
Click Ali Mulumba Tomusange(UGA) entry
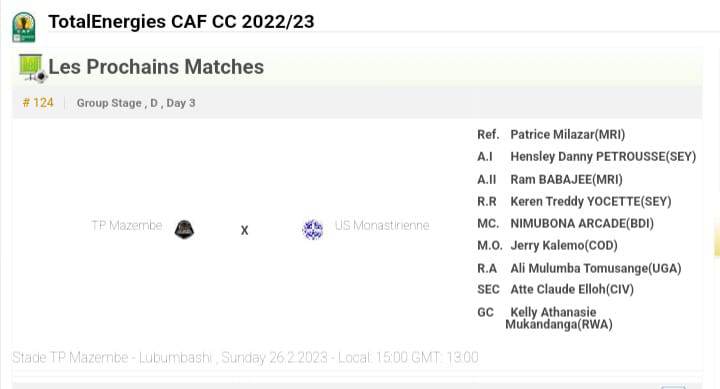596,268
